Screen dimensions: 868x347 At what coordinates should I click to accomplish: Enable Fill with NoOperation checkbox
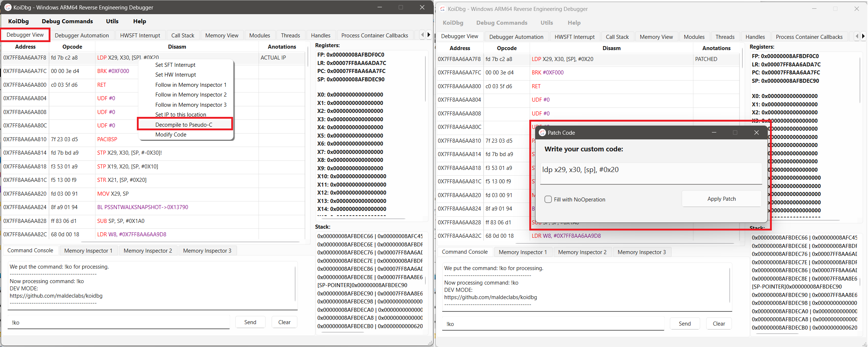(x=548, y=199)
